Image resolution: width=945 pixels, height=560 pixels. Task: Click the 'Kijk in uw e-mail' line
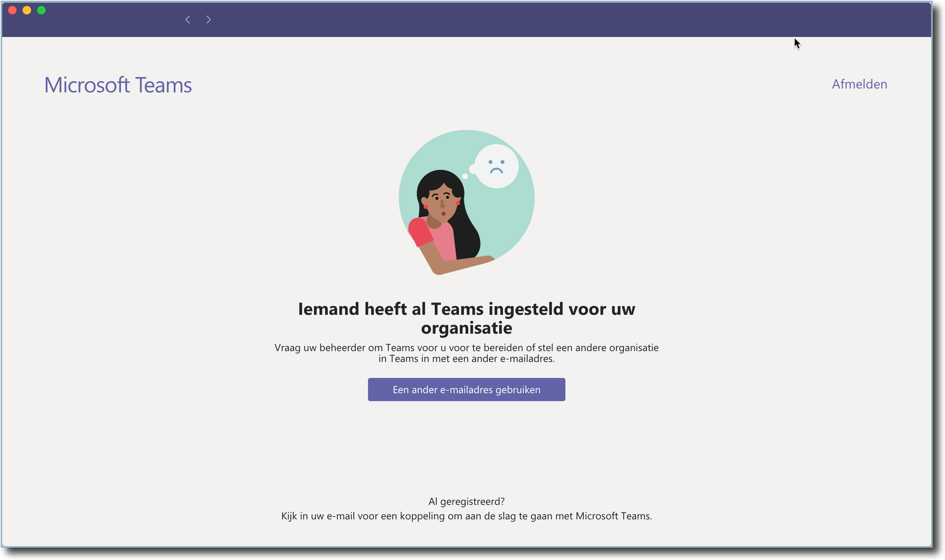coord(466,516)
